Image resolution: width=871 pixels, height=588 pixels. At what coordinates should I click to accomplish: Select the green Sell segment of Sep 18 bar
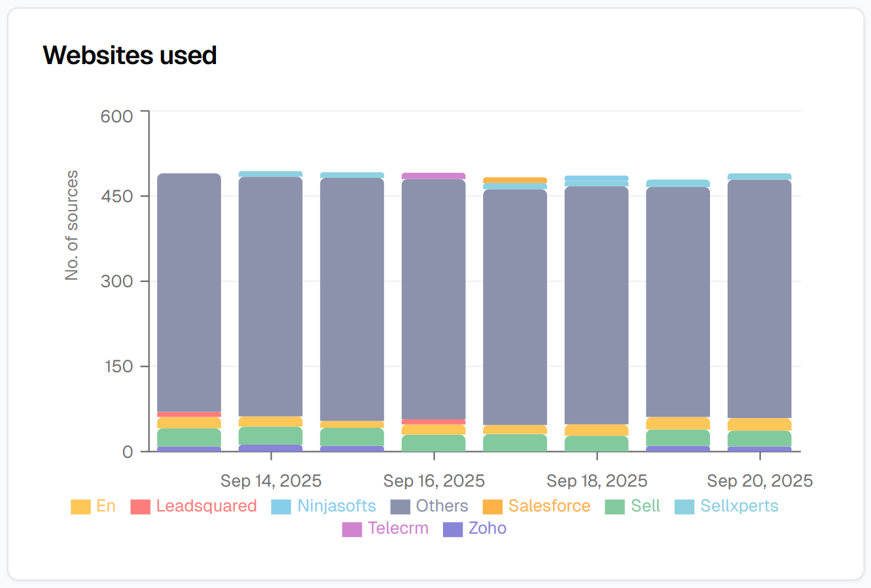click(596, 443)
